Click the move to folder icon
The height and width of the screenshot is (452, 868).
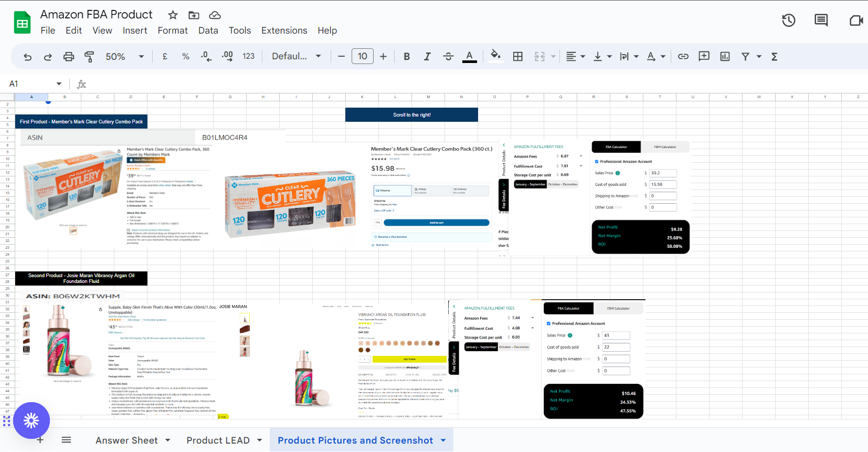pyautogui.click(x=194, y=15)
